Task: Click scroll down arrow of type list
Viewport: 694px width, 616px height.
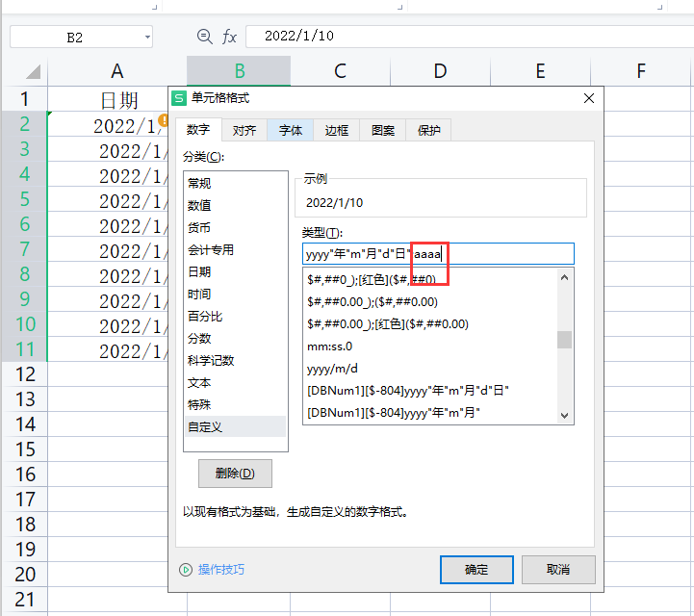Action: [564, 416]
